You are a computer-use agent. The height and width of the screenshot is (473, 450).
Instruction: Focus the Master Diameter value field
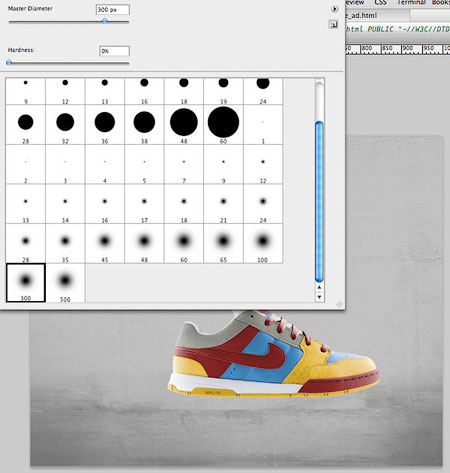click(113, 10)
